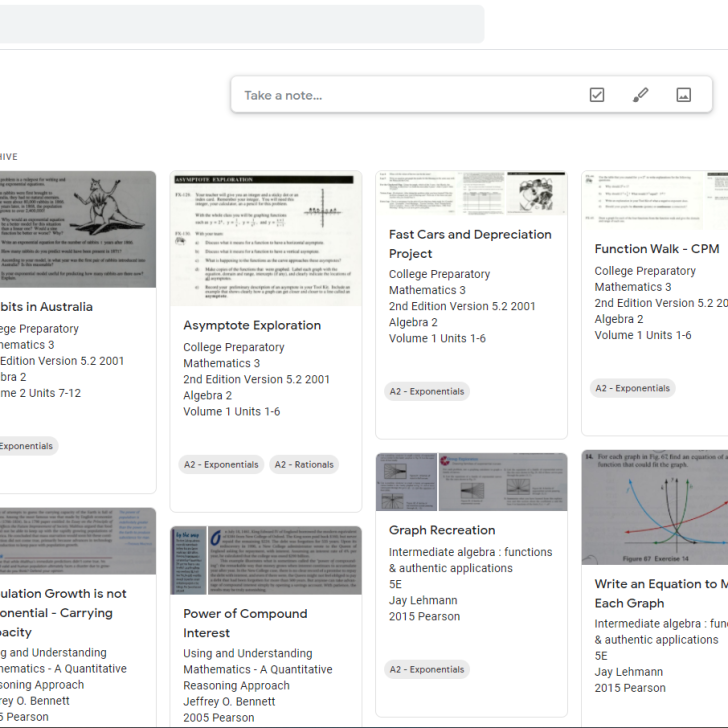The image size is (728, 728).
Task: Click 'Volume 1 Units 1-6' in Asymptote note
Action: click(x=231, y=411)
